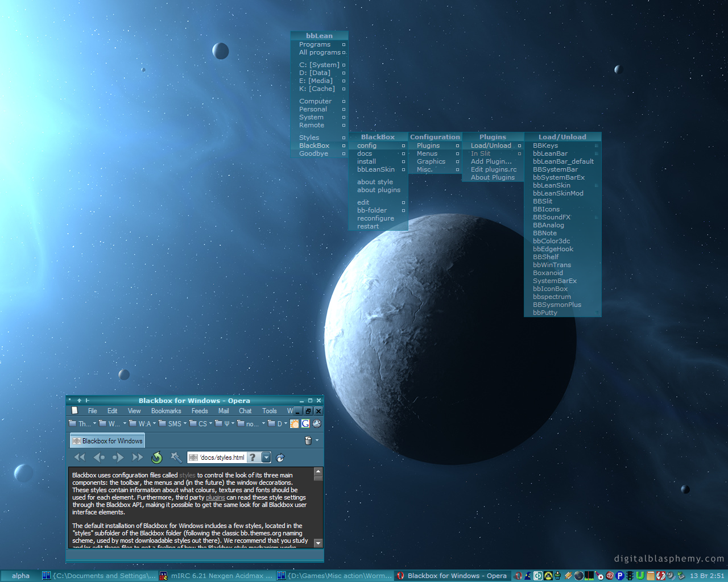Follow the styles link in page text

tap(187, 475)
